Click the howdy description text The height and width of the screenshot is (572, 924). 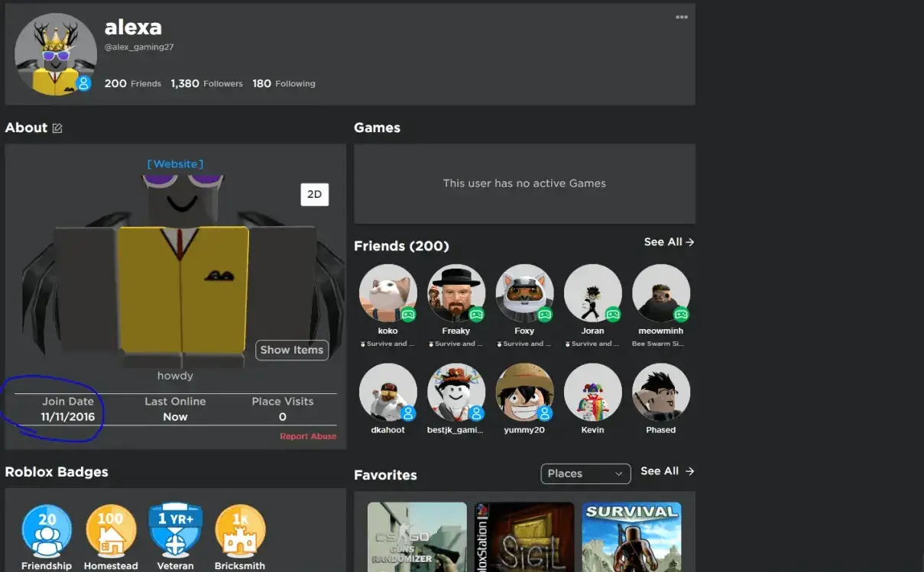175,376
